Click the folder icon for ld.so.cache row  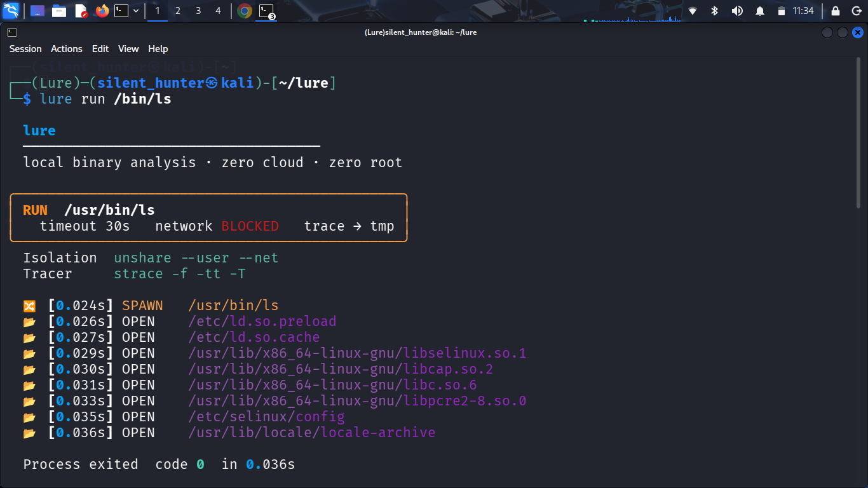[29, 338]
